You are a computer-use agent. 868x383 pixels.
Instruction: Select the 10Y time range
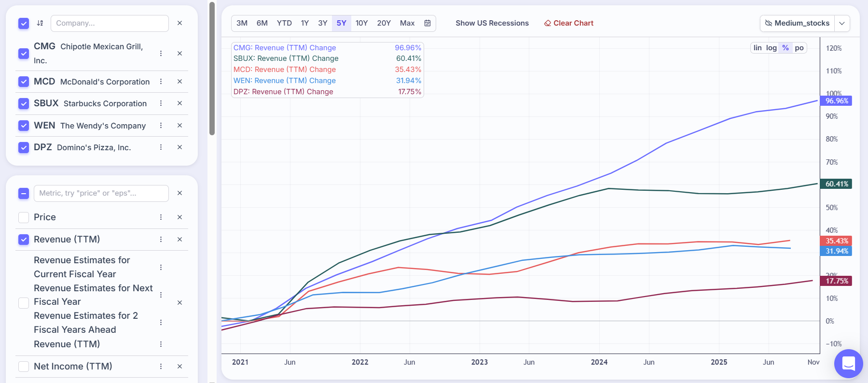pyautogui.click(x=362, y=23)
